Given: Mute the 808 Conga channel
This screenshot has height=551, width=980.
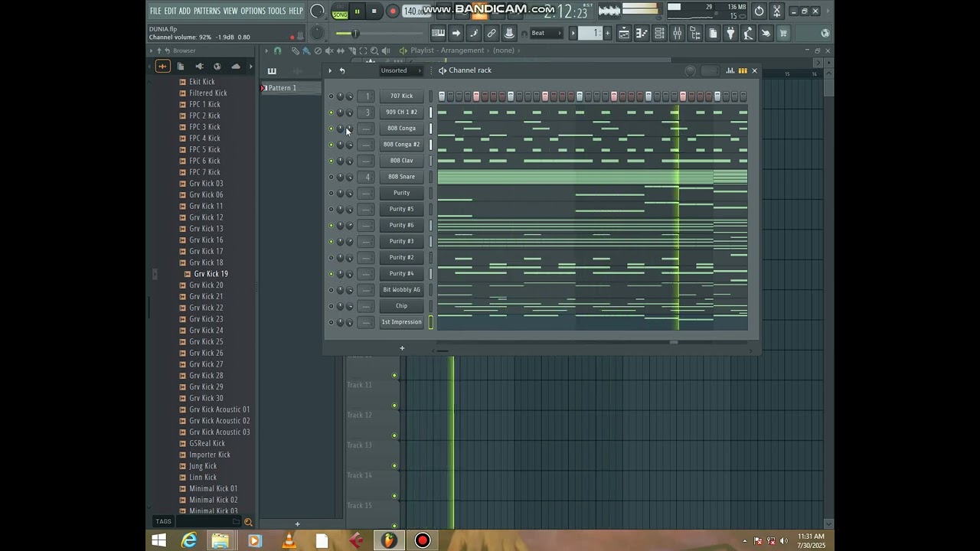Looking at the screenshot, I should 331,129.
